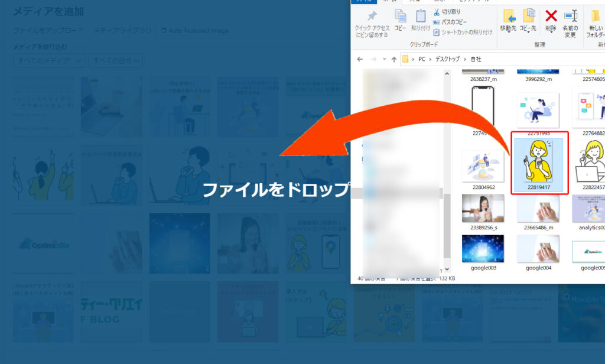Click 名前の変更 (Rename) ribbon icon

[x=570, y=24]
